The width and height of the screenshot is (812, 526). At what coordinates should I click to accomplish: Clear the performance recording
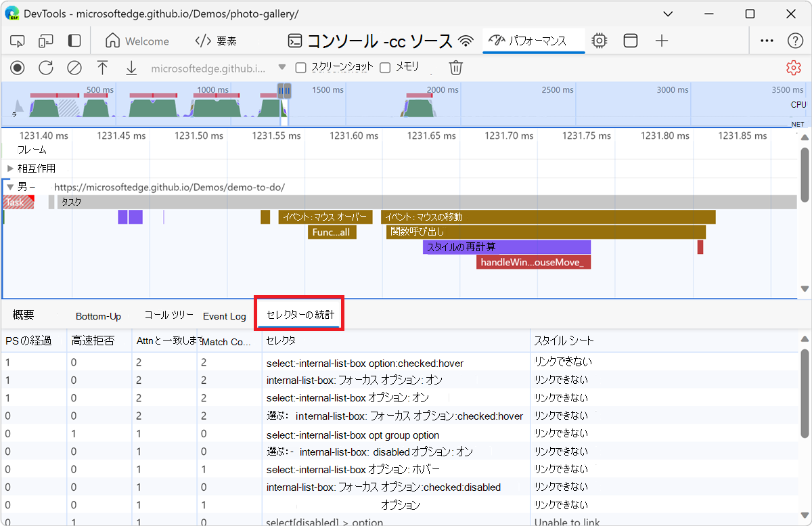74,68
